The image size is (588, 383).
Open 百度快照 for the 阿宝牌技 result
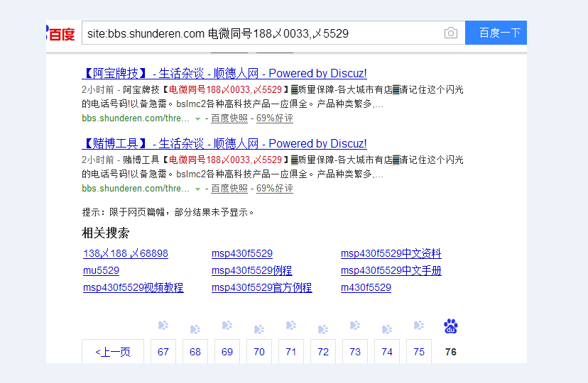[x=229, y=118]
